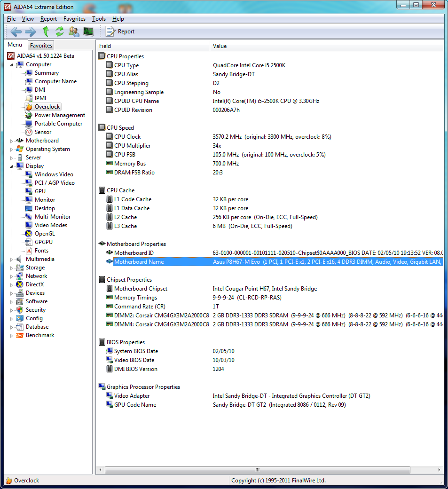
Task: Select AIDA64 v1.50.1224 Beta root node
Action: pyautogui.click(x=46, y=56)
